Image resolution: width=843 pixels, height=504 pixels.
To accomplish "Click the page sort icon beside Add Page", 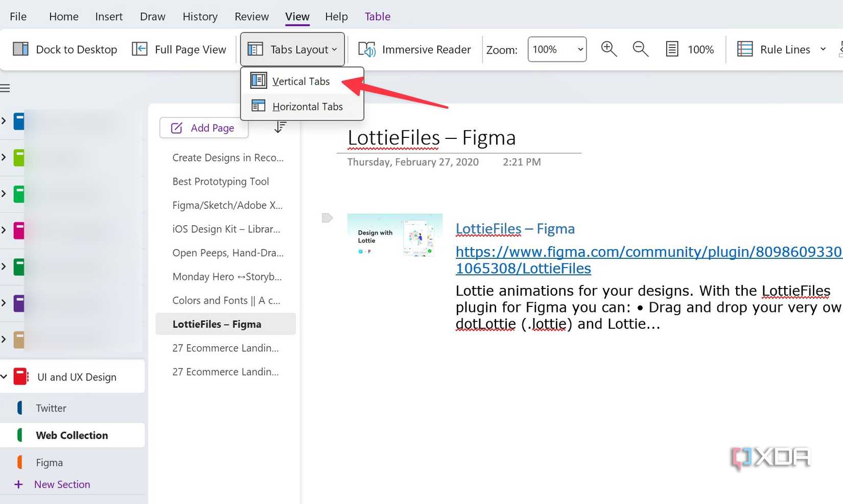I will click(x=280, y=127).
